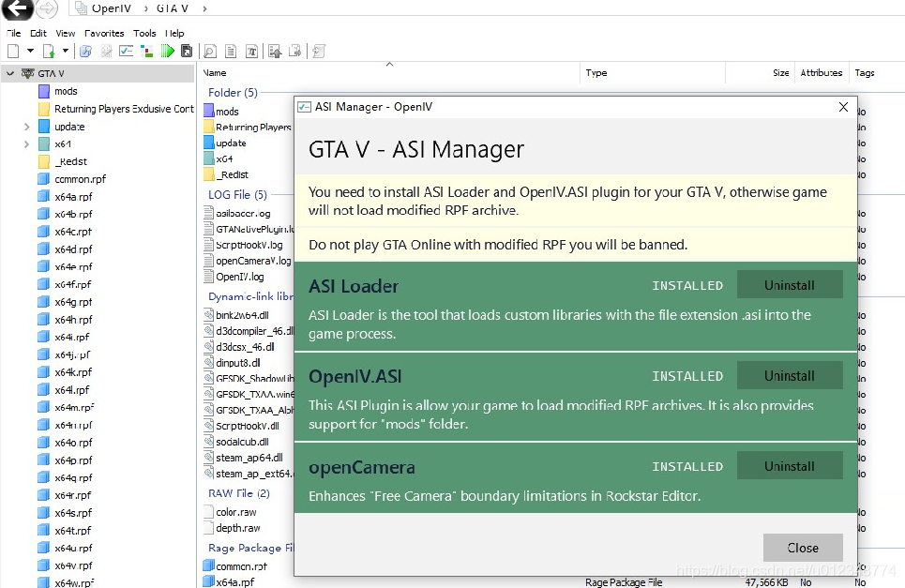Select socialclub.dll in the file list

236,442
